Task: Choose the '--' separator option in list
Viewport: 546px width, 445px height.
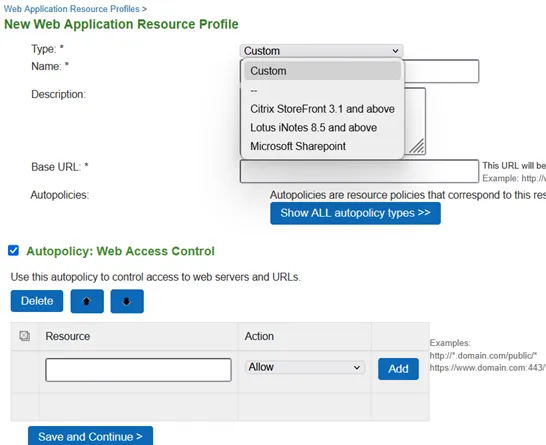Action: click(322, 90)
